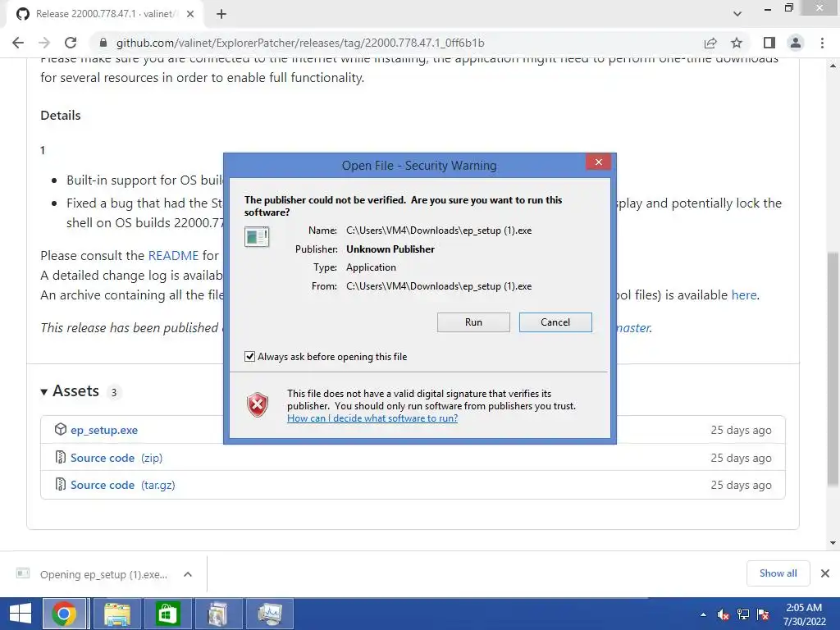
Task: Reload the GitHub release page
Action: tap(71, 43)
